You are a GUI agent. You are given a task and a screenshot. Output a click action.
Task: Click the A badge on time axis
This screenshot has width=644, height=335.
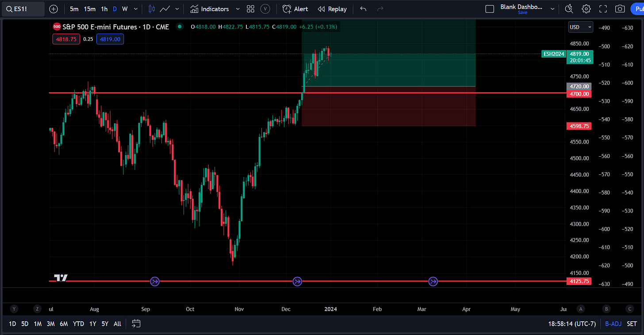(581, 309)
